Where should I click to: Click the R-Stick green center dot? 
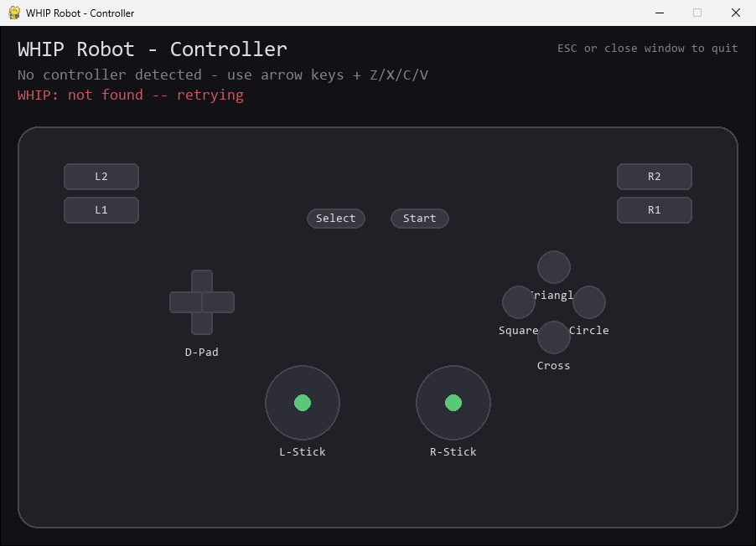[453, 403]
